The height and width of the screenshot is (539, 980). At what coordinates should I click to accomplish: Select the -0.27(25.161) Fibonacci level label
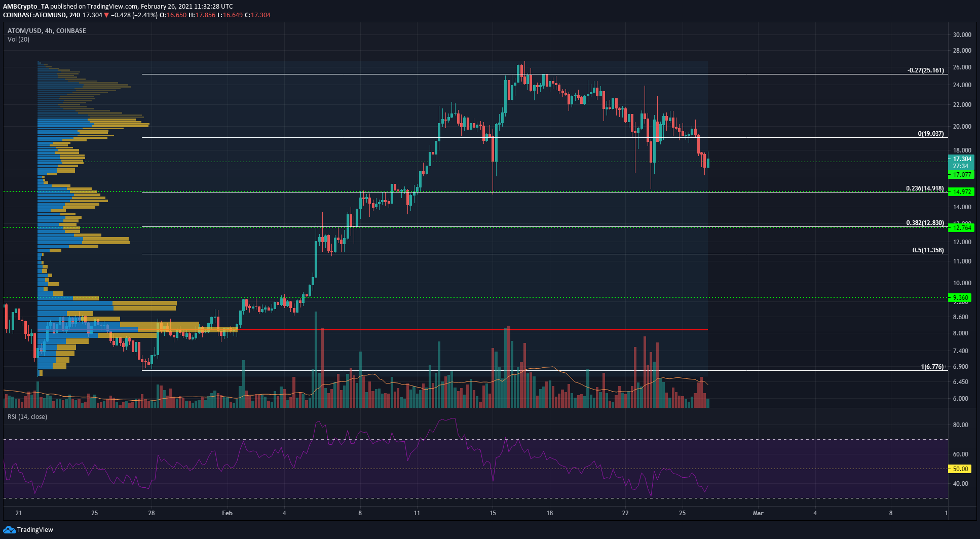pos(926,70)
